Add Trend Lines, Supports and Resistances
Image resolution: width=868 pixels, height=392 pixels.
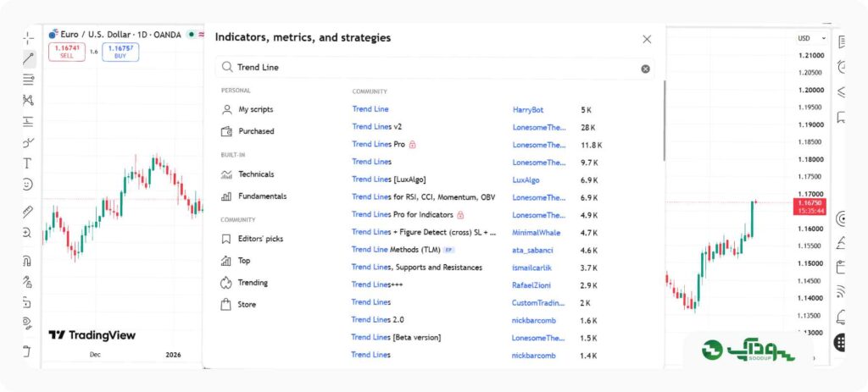[417, 268]
